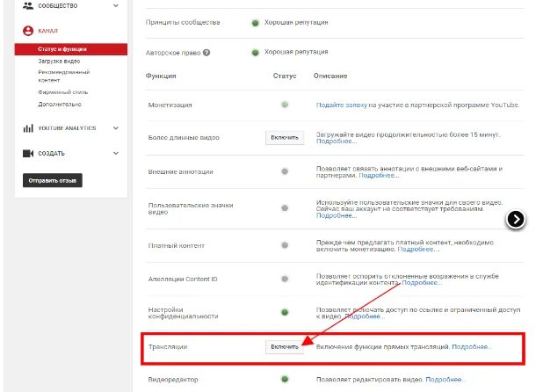Click the Channel account icon

(28, 31)
